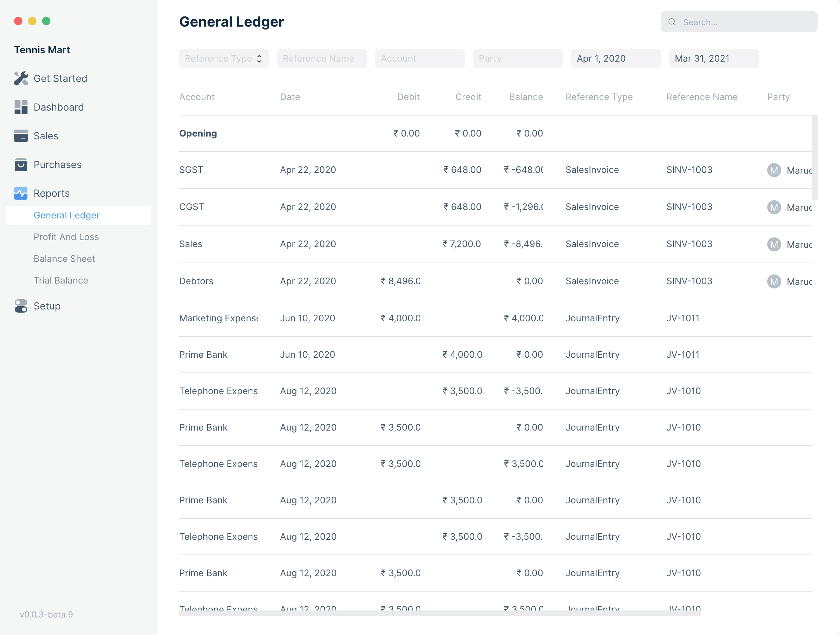
Task: Open Dashboard via its grid icon
Action: [x=21, y=107]
